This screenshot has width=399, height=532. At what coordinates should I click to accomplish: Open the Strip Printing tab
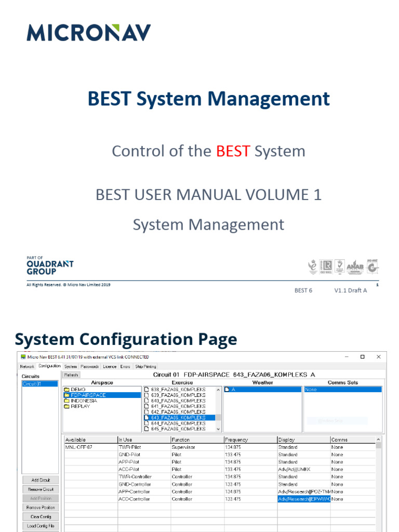(x=145, y=366)
